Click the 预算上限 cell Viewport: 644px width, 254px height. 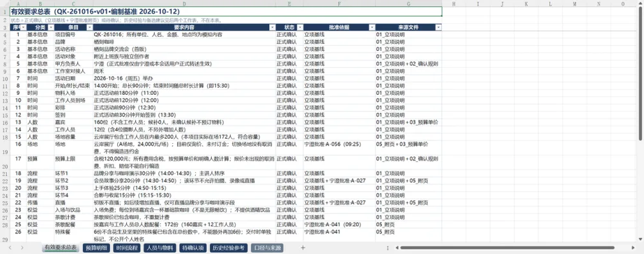pyautogui.click(x=73, y=162)
